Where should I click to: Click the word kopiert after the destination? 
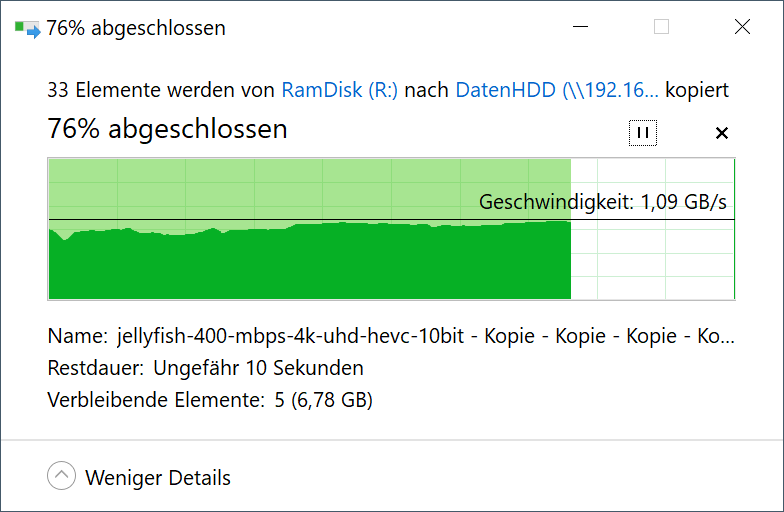point(697,90)
